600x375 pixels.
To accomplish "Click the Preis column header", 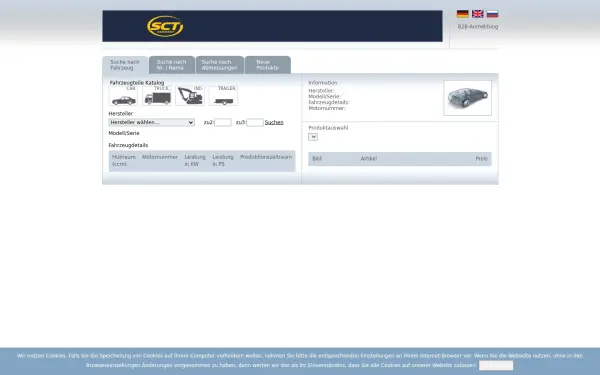I will [481, 158].
